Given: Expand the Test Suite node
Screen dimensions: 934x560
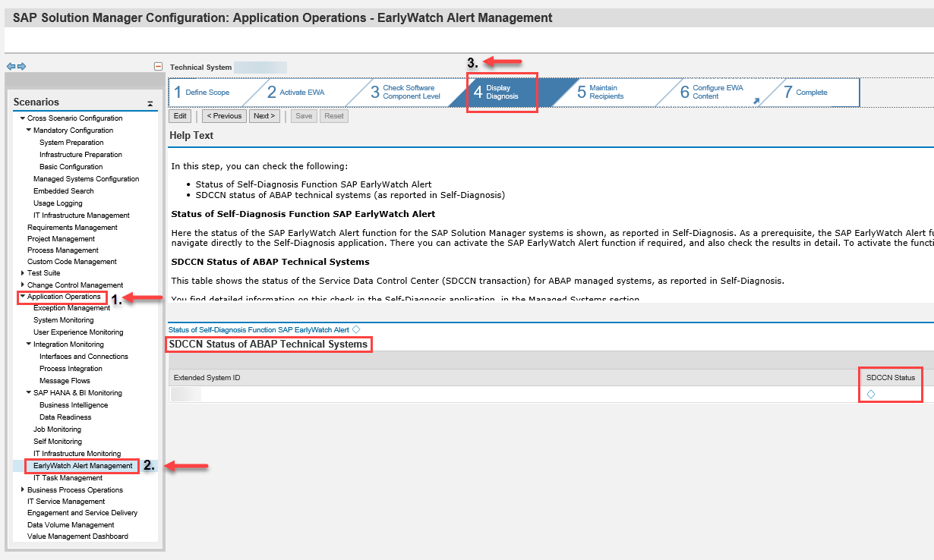Looking at the screenshot, I should point(23,273).
